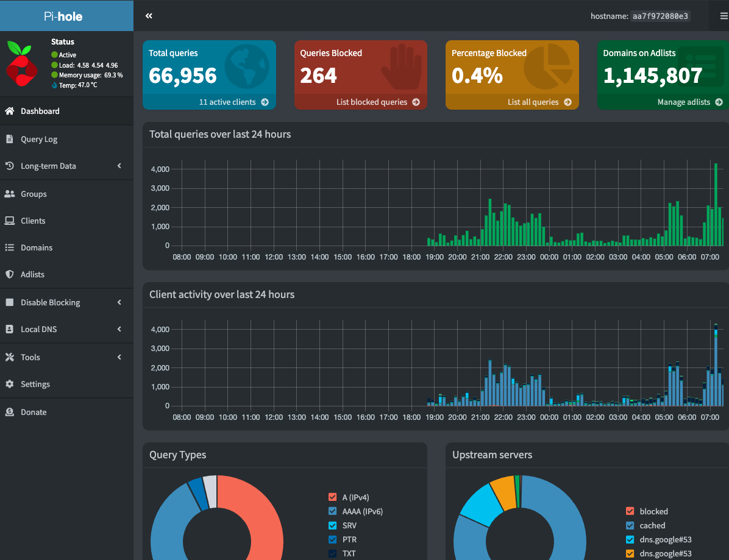Go to the Clients page
Image resolution: width=729 pixels, height=560 pixels.
tap(66, 221)
